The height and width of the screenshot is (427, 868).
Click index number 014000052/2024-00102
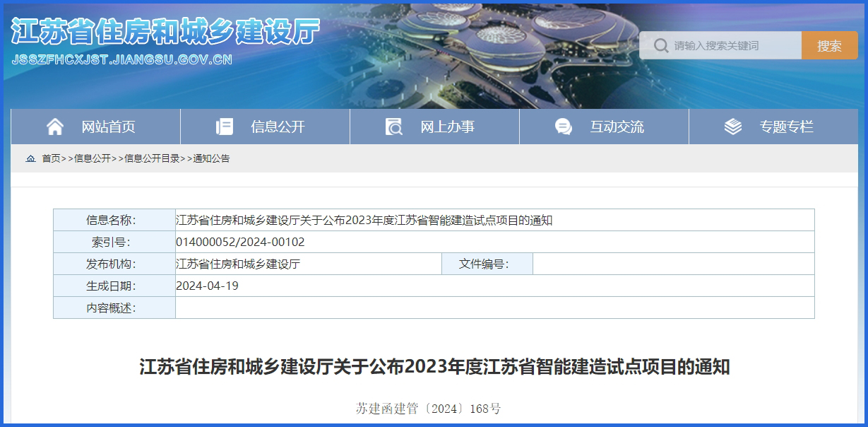[240, 242]
